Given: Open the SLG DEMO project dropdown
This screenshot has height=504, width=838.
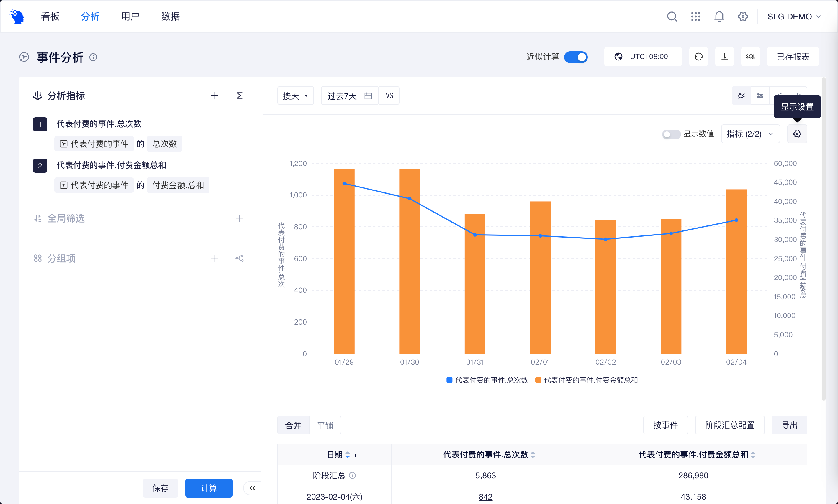Looking at the screenshot, I should (x=793, y=16).
